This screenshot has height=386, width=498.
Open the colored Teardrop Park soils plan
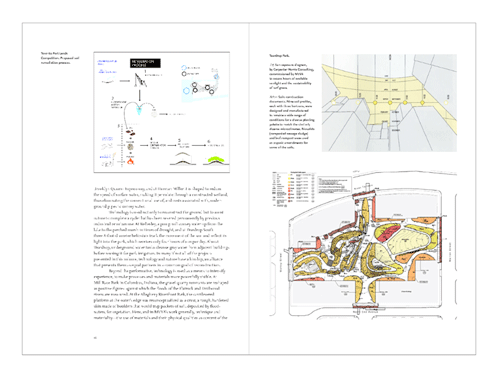pyautogui.click(x=363, y=246)
